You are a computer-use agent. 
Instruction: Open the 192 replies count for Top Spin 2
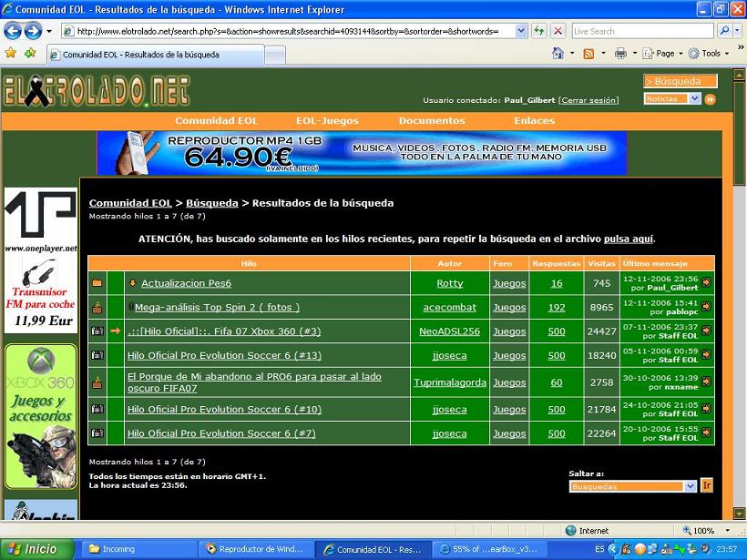point(557,307)
